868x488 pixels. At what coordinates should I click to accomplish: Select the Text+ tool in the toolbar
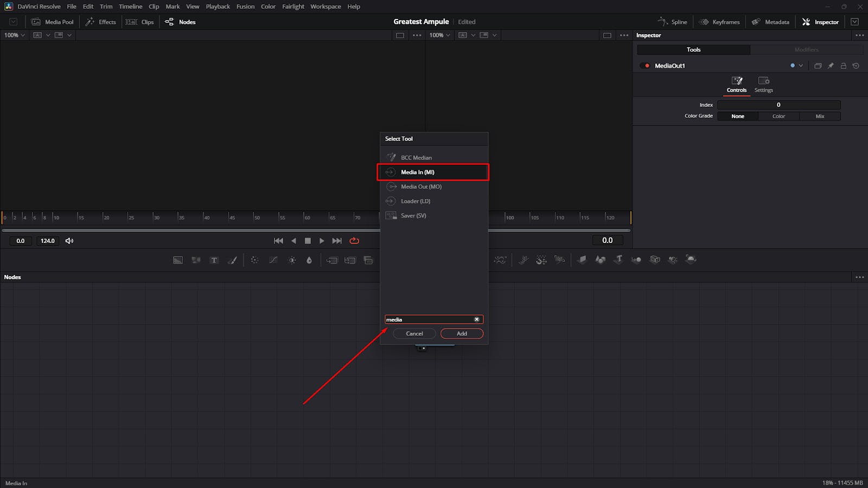point(214,260)
